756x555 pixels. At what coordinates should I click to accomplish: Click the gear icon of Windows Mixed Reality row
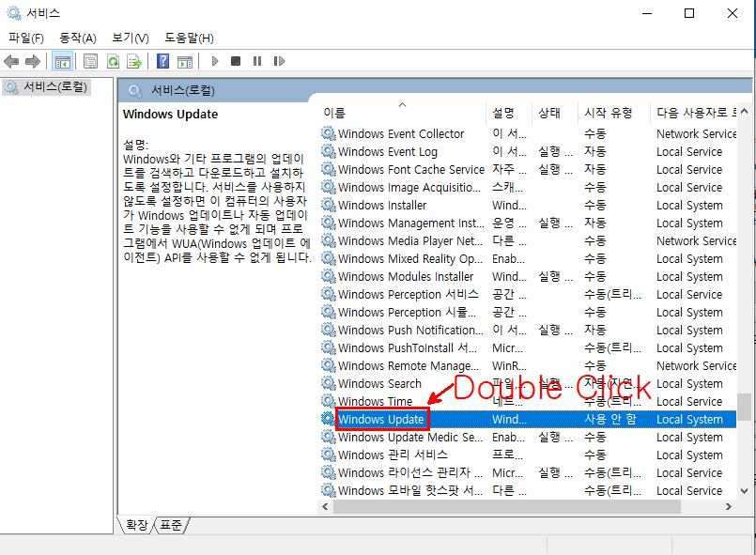pos(329,258)
